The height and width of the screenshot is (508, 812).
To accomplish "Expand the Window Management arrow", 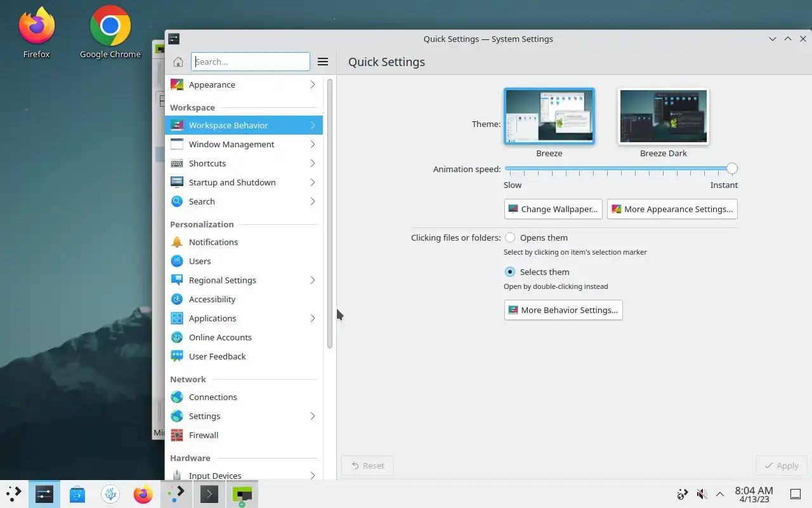I will click(x=313, y=144).
